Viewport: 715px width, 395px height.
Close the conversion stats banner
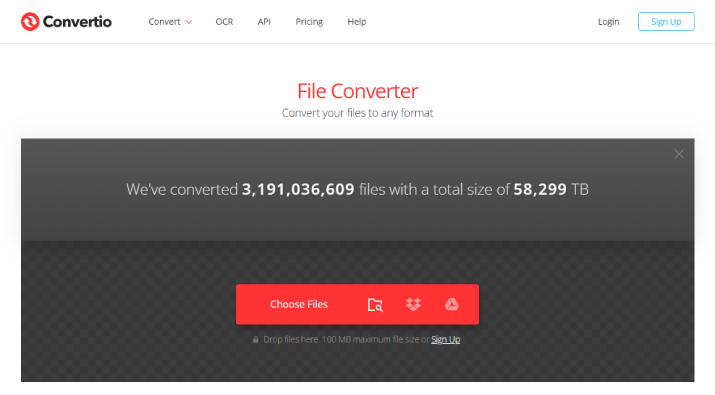[x=679, y=154]
